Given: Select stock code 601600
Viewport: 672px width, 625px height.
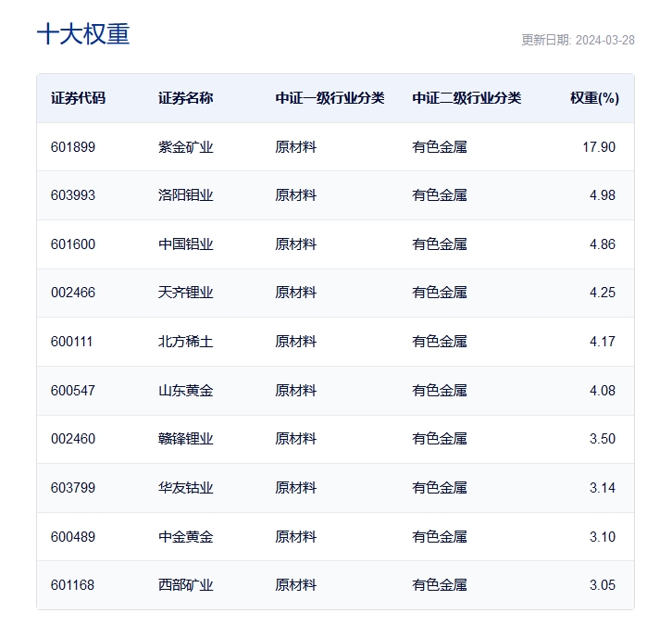Looking at the screenshot, I should point(73,244).
